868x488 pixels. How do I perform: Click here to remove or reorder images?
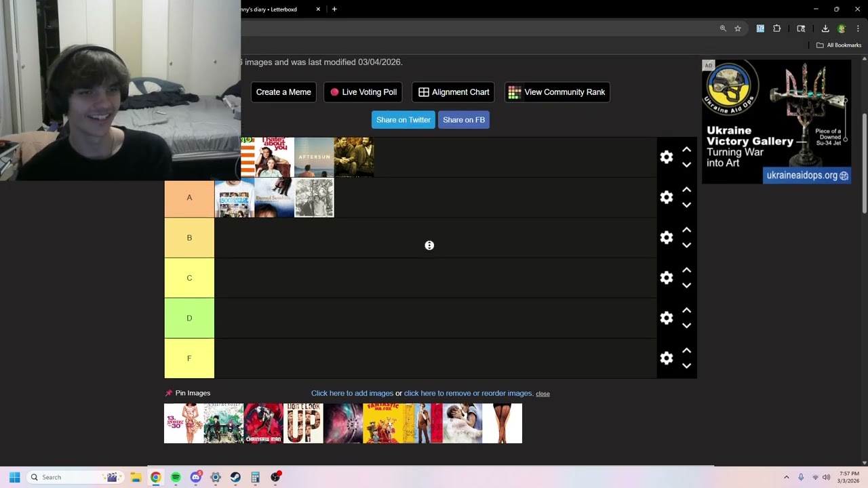tap(469, 393)
